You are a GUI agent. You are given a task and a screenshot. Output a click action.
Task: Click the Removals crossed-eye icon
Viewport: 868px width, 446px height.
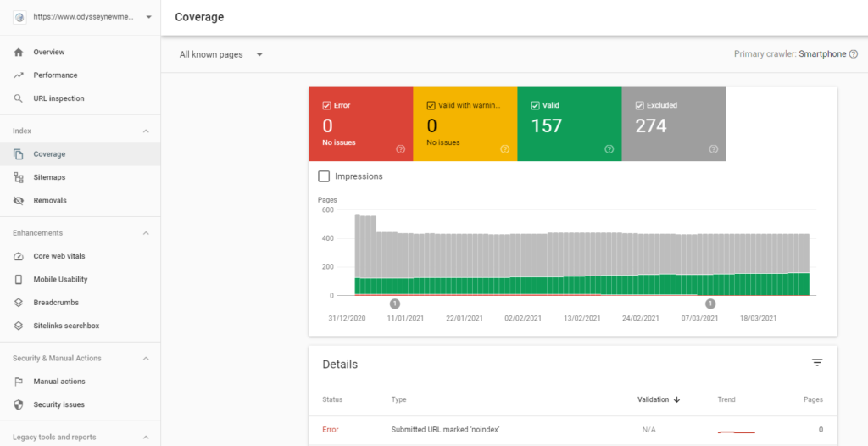[x=19, y=201]
